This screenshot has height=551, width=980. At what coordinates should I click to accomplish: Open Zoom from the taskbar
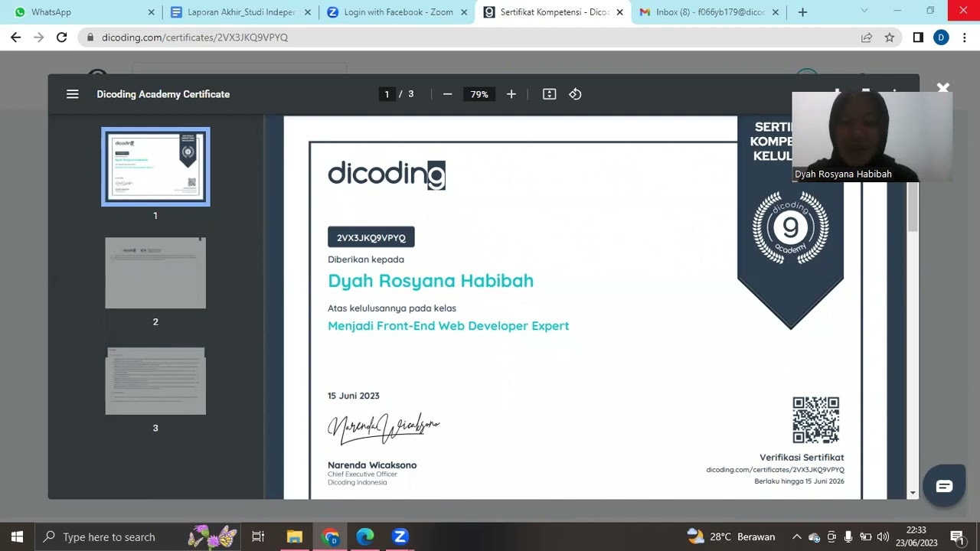[400, 536]
